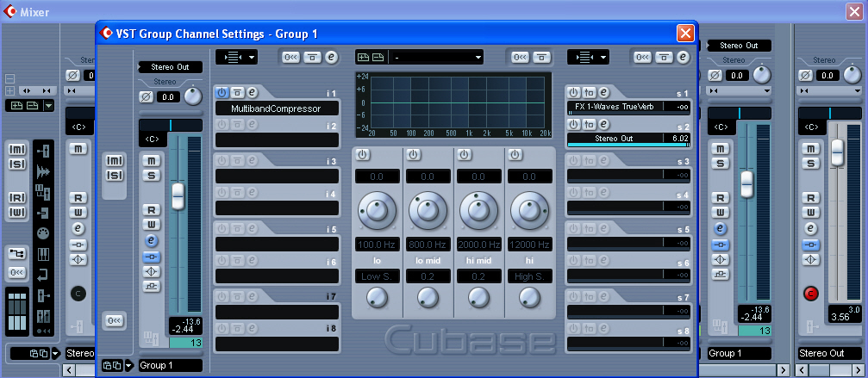Mute the Stereo Out channel in Mixer
The height and width of the screenshot is (378, 868).
coord(811,149)
